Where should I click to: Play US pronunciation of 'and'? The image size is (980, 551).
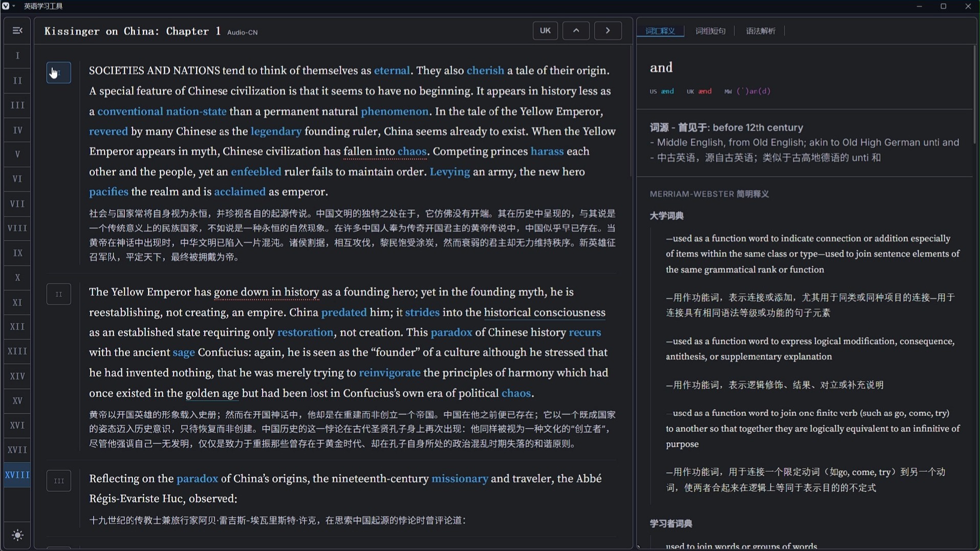click(662, 92)
